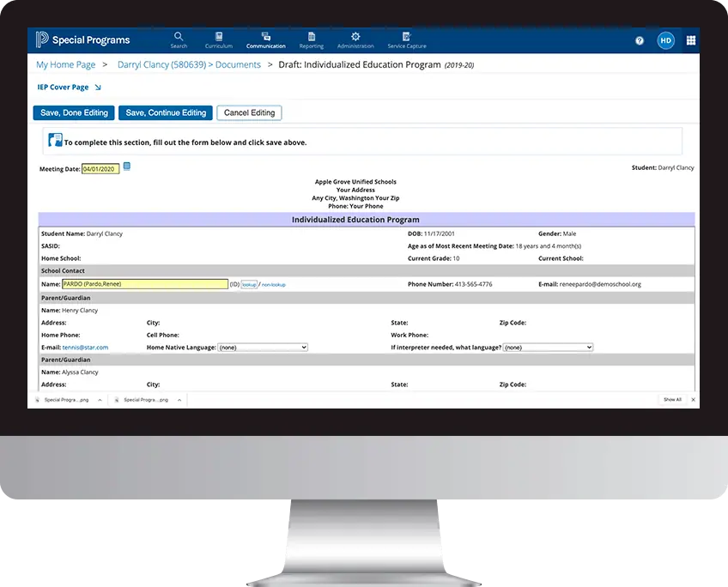Open the apps grid icon
728x587 pixels.
click(x=690, y=40)
